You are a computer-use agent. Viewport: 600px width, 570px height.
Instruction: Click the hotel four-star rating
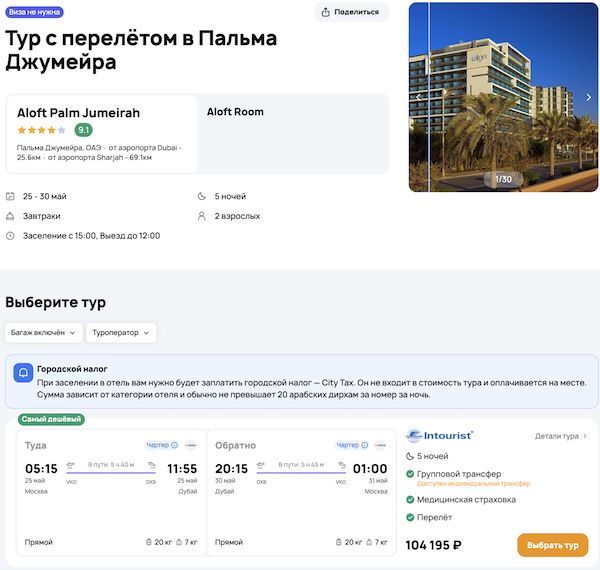[41, 130]
